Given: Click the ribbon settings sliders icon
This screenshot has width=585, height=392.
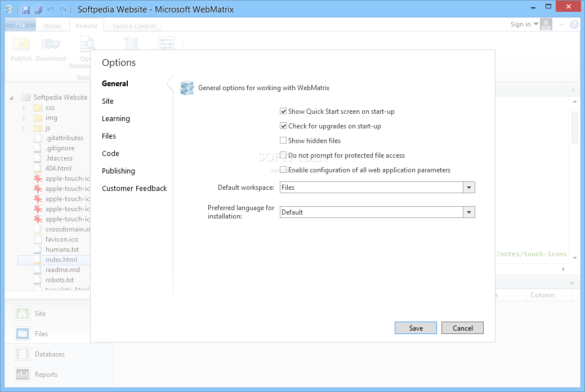Looking at the screenshot, I should [x=166, y=43].
